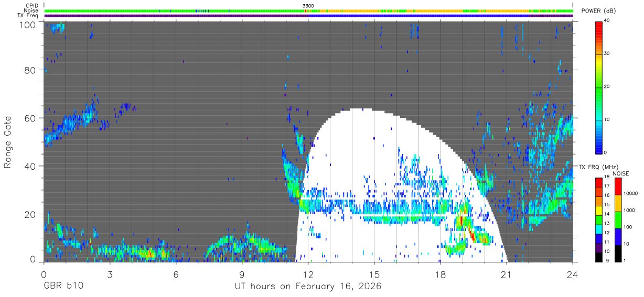644x297 pixels.
Task: Click the 'Noise' row label at top left
Action: 31,10
